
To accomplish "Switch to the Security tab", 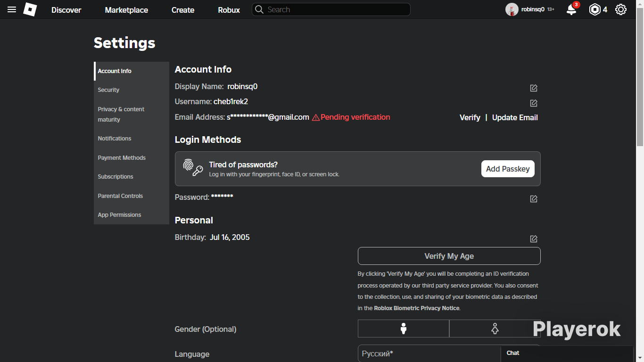I will click(x=132, y=90).
